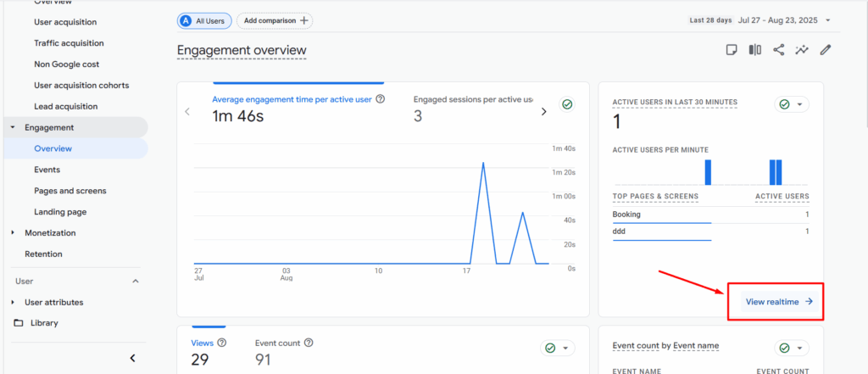Expand the Monetization section
Image resolution: width=868 pixels, height=374 pixels.
pos(13,233)
